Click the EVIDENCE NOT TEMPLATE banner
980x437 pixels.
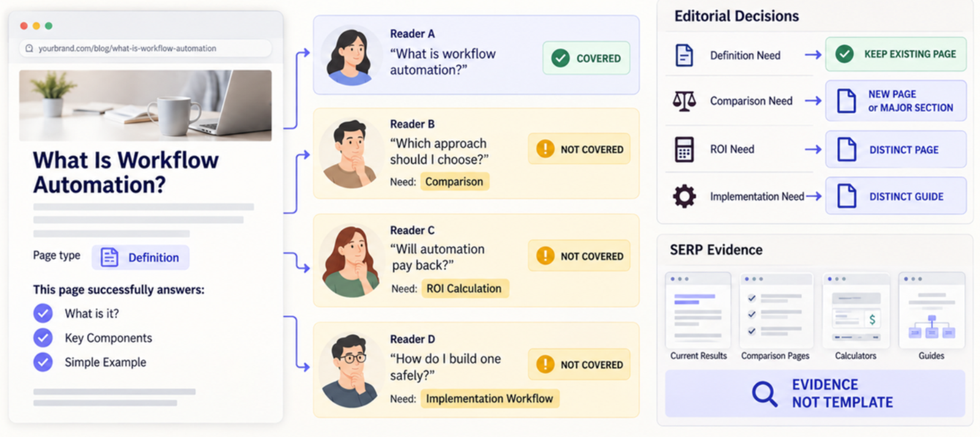click(815, 394)
